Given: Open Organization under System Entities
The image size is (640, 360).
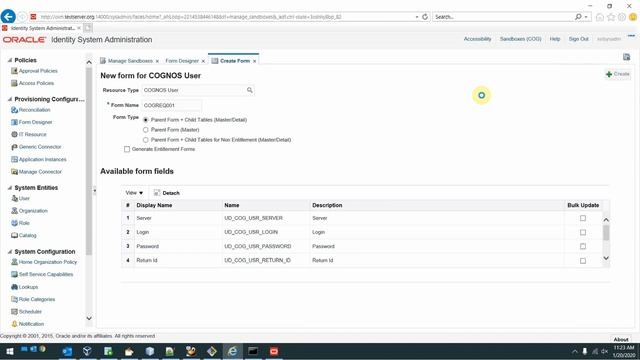Looking at the screenshot, I should pos(33,211).
